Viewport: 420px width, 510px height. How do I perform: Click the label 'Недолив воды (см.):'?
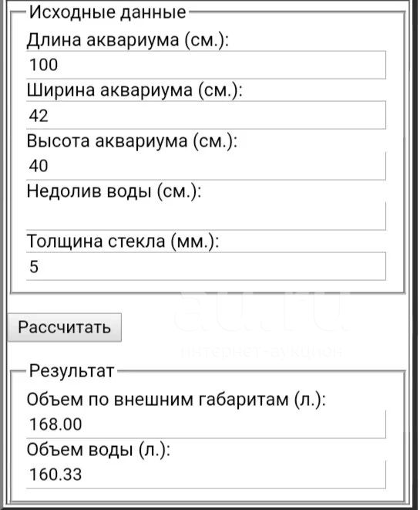[x=114, y=191]
